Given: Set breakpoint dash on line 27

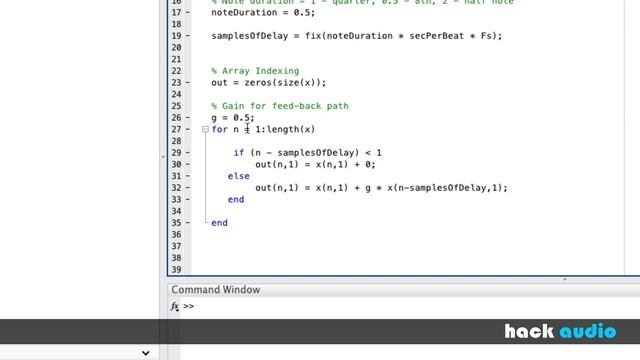Looking at the screenshot, I should point(187,129).
